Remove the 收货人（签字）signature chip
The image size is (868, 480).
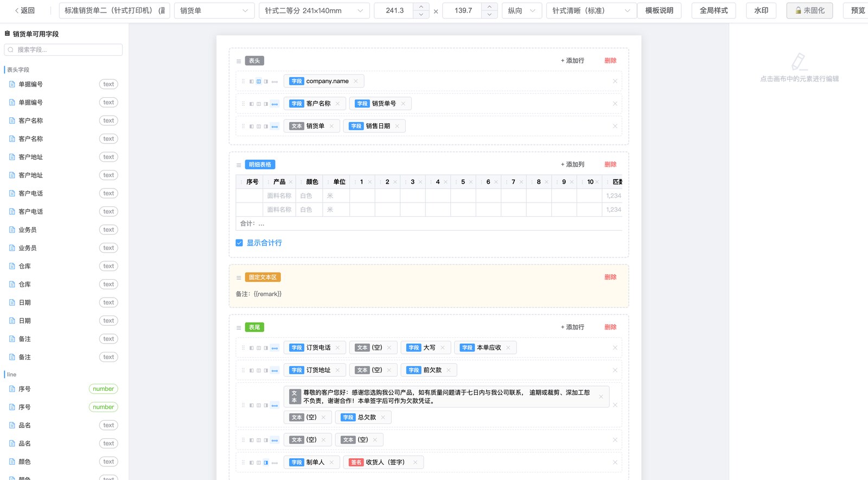coord(415,463)
